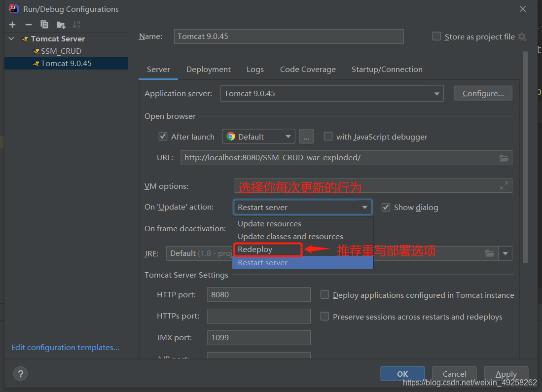Open the Default browser dropdown
Viewport: 542px width, 392px height.
tap(258, 136)
